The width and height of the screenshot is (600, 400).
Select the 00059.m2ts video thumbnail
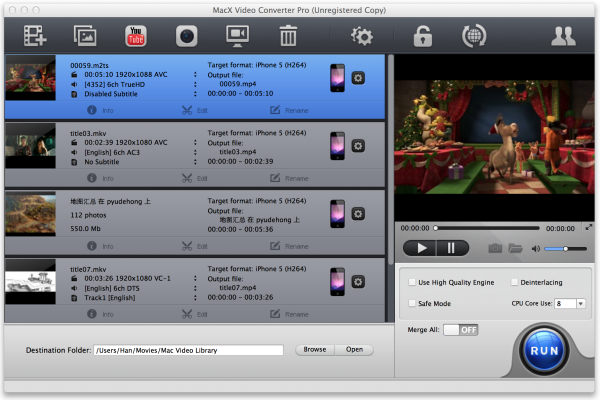tap(30, 78)
